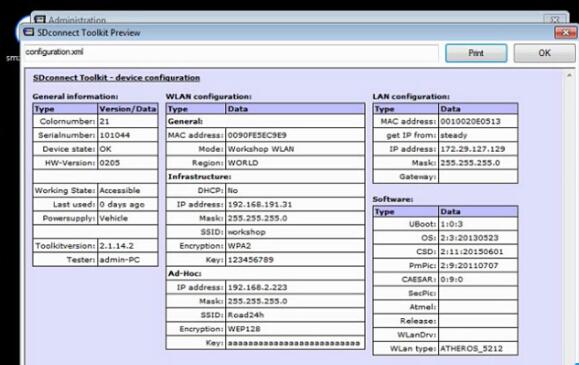Click the heading SDconnect Toolkit - device configuration
The height and width of the screenshot is (365, 579).
click(116, 78)
